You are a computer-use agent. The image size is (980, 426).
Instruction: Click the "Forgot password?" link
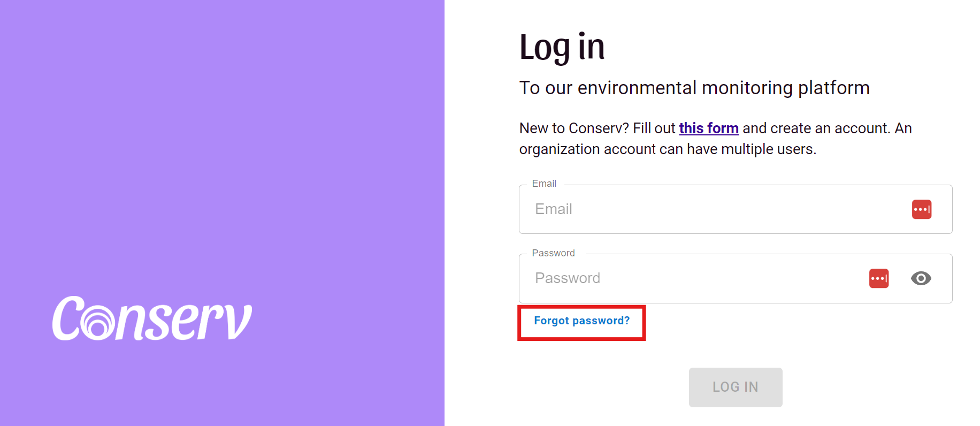pyautogui.click(x=581, y=321)
